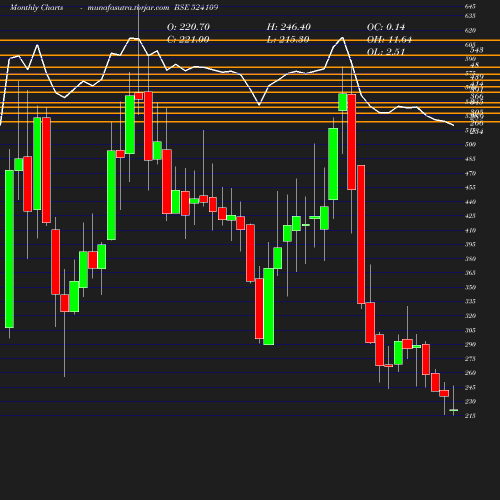This screenshot has width=500, height=500.
Task: Click the 'Monthly Charts' title text
Action: [x=37, y=7]
